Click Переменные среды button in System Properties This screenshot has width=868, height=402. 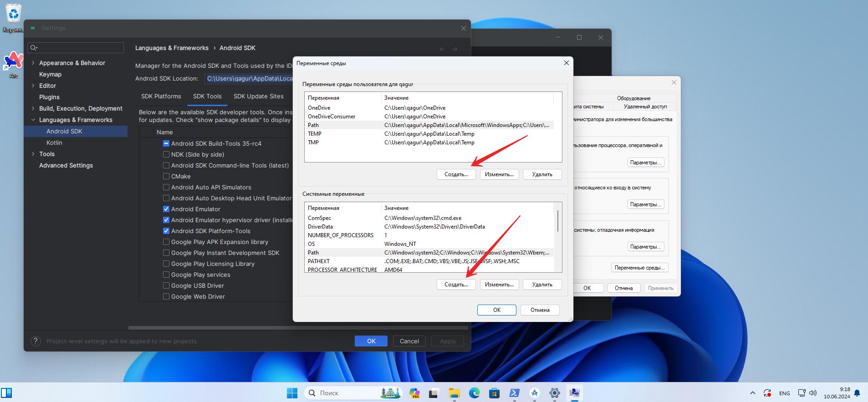(x=639, y=268)
